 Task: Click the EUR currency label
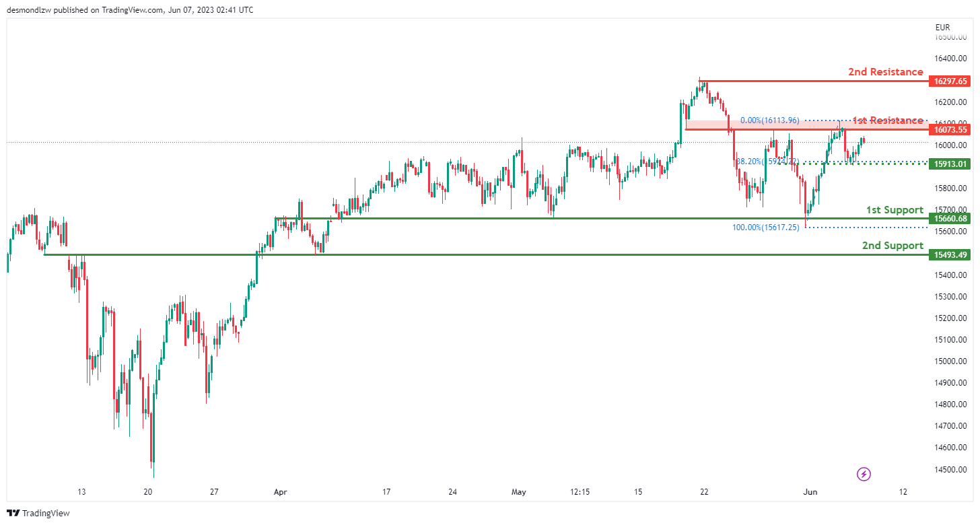tap(942, 28)
